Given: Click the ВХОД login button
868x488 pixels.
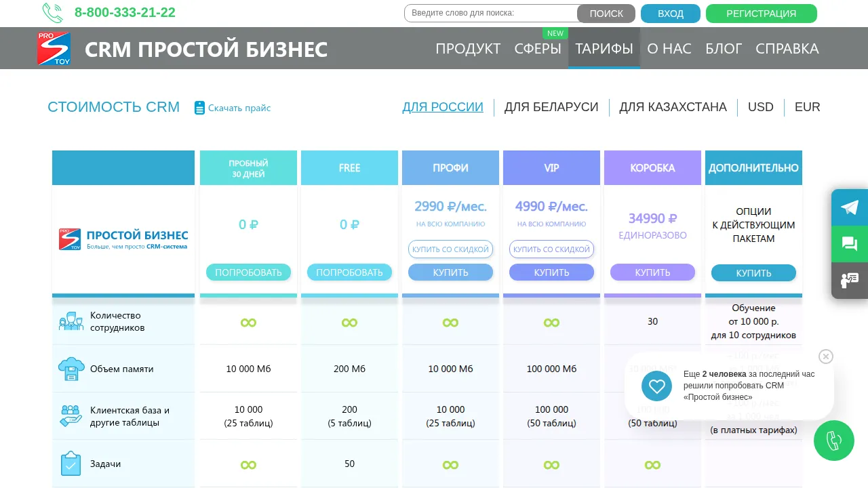Looking at the screenshot, I should point(671,14).
